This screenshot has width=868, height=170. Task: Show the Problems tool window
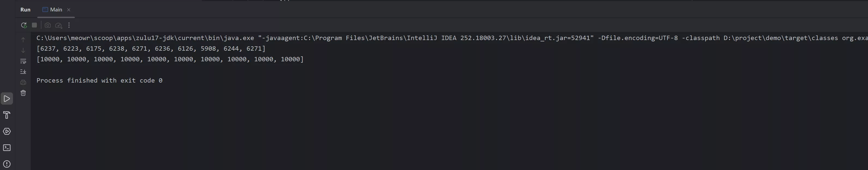pyautogui.click(x=7, y=164)
